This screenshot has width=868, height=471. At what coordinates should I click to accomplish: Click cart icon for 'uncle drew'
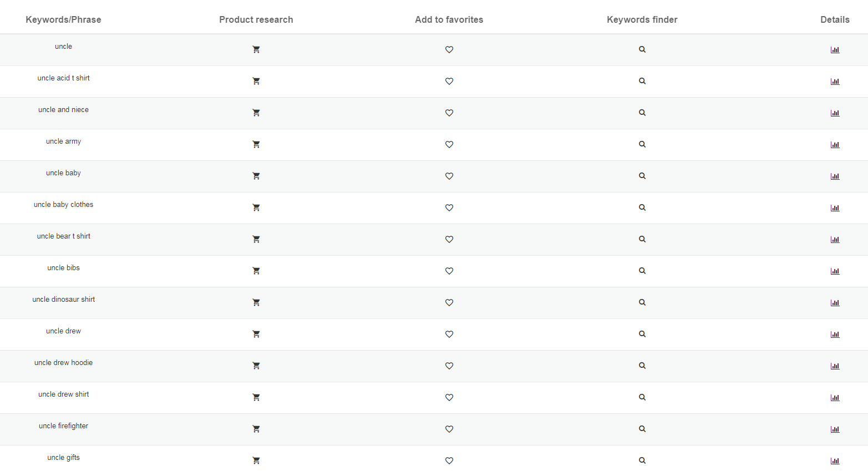[x=256, y=334]
